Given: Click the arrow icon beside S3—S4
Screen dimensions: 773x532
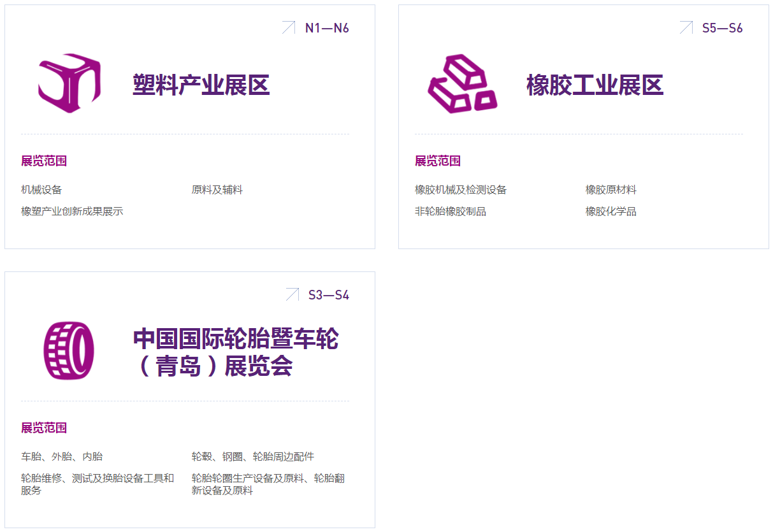Looking at the screenshot, I should [293, 294].
